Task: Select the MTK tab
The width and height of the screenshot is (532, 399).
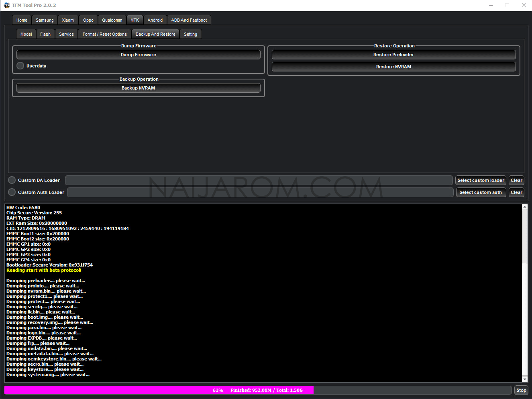Action: pos(135,20)
